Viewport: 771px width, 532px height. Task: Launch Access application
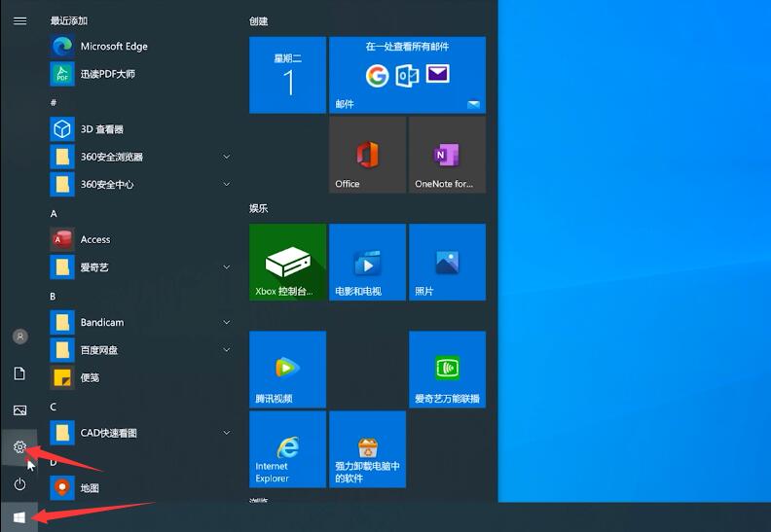pyautogui.click(x=140, y=239)
